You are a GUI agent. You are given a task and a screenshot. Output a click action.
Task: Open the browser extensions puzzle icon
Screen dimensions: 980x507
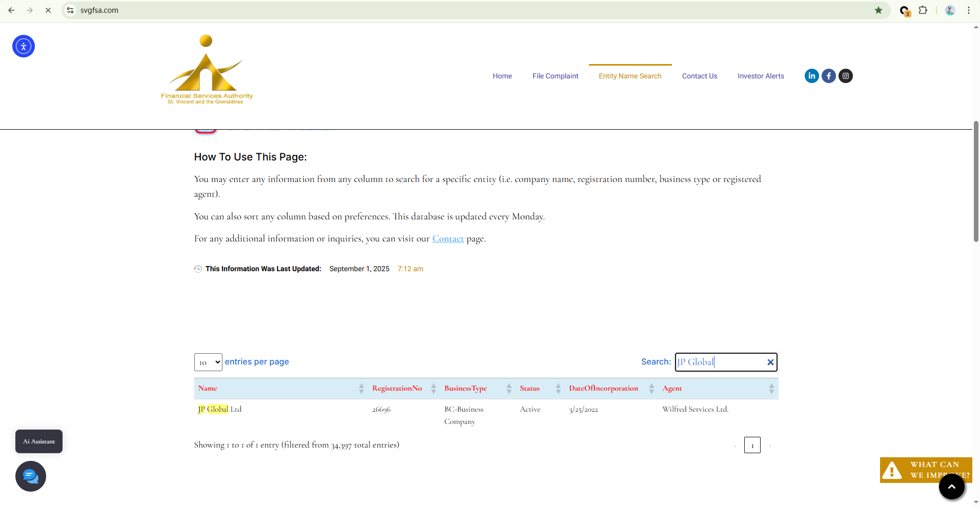click(923, 10)
